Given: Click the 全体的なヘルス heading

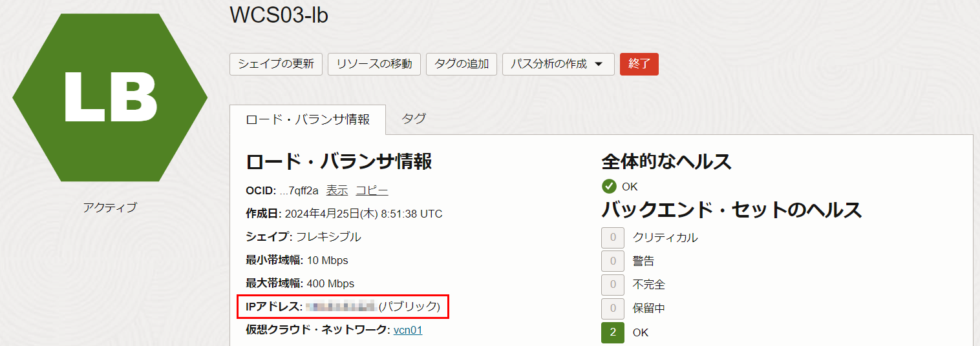Looking at the screenshot, I should (666, 161).
